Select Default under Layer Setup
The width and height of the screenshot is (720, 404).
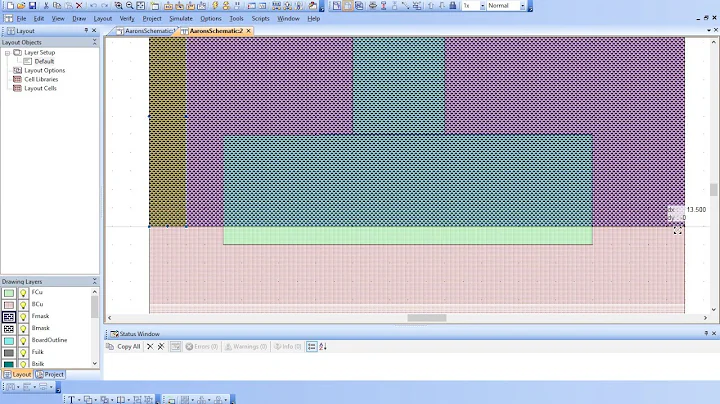(x=44, y=62)
